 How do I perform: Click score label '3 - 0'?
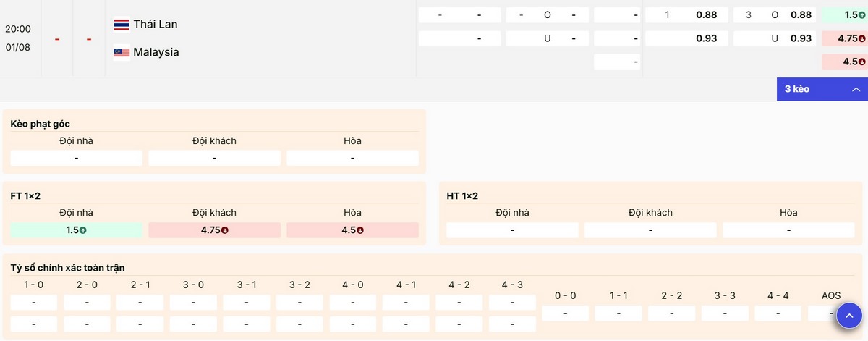[193, 285]
